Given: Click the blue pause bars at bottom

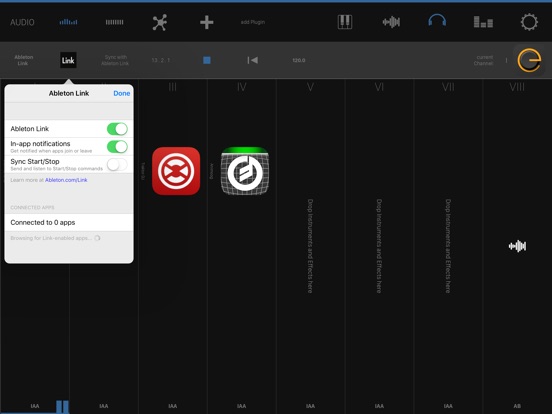Looking at the screenshot, I should click(62, 406).
